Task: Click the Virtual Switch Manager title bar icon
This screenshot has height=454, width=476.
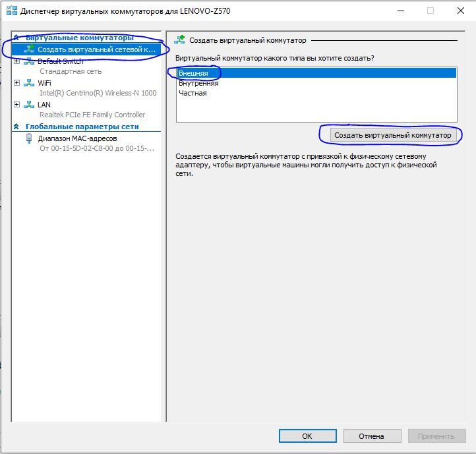Action: 11,11
